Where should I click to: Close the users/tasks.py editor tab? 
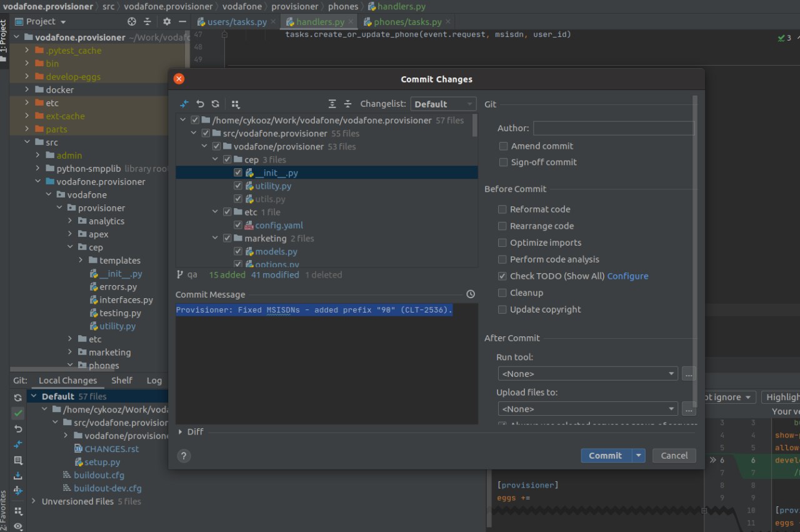click(274, 21)
